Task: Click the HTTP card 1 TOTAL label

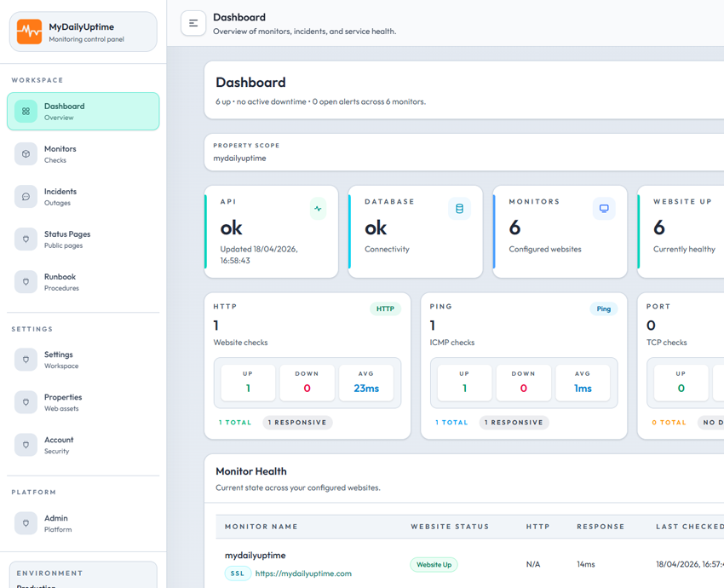Action: [235, 423]
